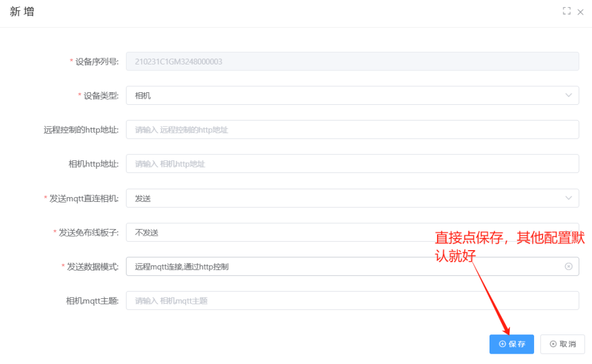Click the 新增 dialog title
Viewport: 592px width, 364px height.
coord(22,11)
